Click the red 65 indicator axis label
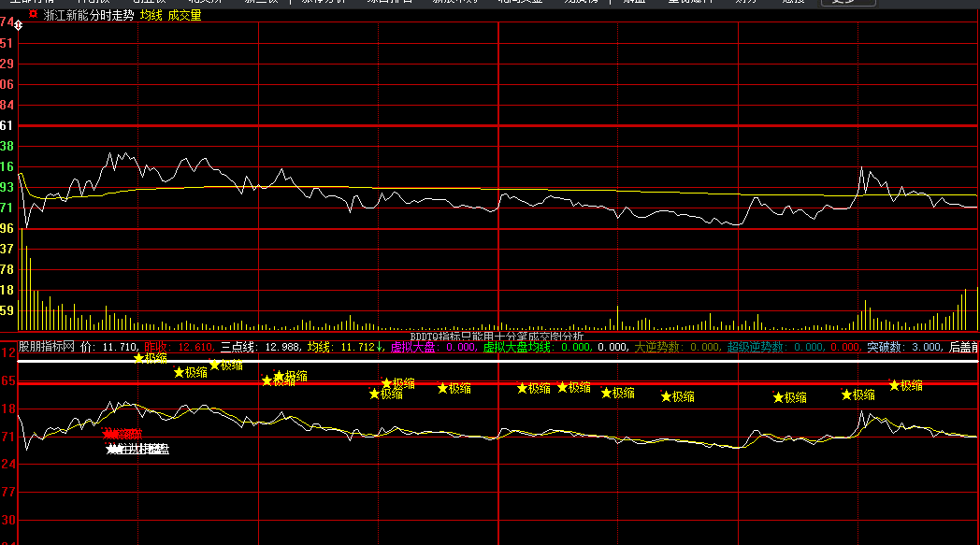Screen dimensions: 980x545 click(x=8, y=380)
